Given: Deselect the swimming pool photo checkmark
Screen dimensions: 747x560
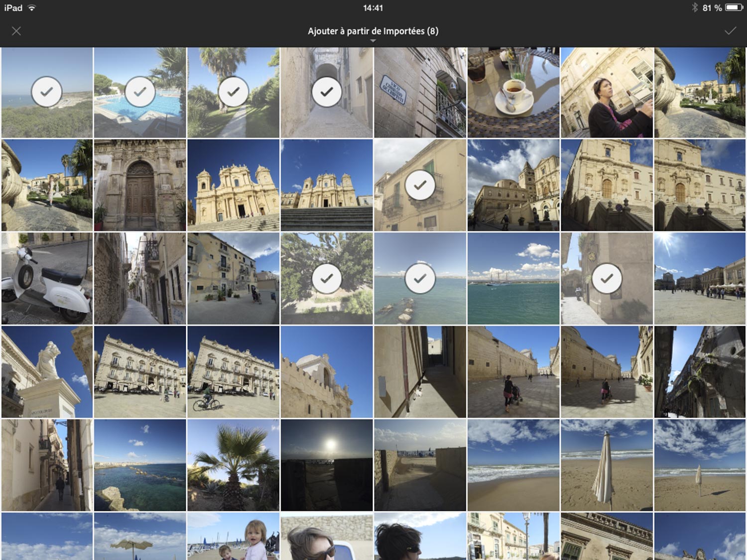Looking at the screenshot, I should [x=140, y=92].
